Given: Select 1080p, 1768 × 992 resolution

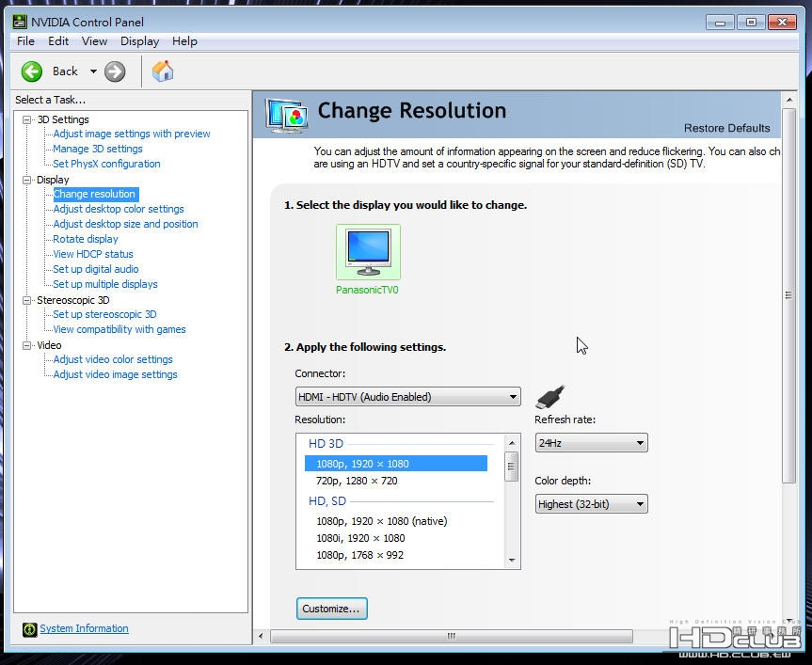Looking at the screenshot, I should (359, 555).
